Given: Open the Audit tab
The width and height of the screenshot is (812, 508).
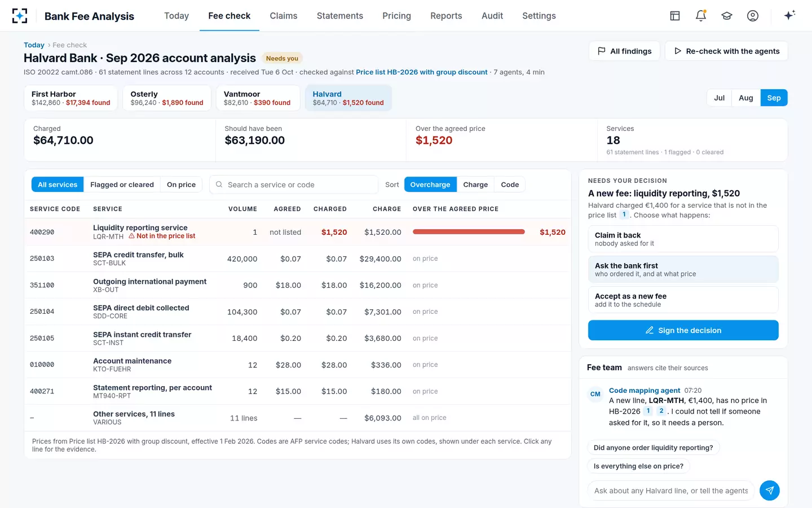Looking at the screenshot, I should [492, 16].
